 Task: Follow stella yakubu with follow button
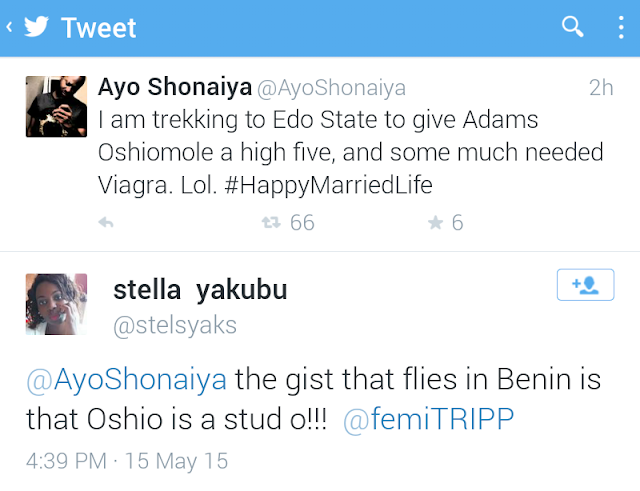[585, 285]
